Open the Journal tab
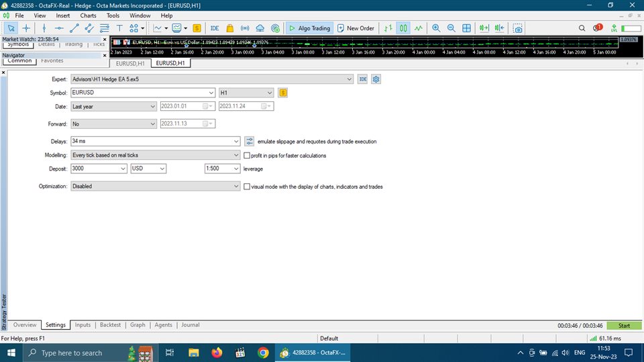 click(x=190, y=325)
